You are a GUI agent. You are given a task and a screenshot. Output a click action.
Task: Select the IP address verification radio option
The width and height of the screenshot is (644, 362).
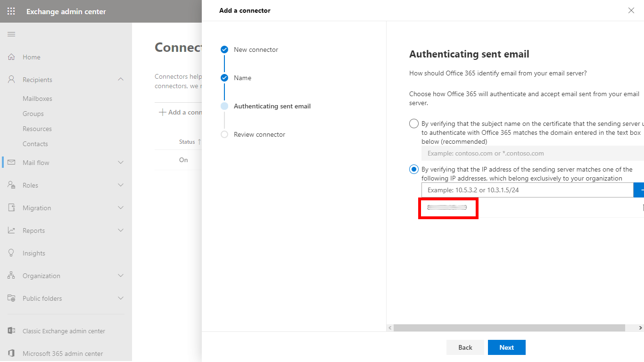tap(414, 169)
